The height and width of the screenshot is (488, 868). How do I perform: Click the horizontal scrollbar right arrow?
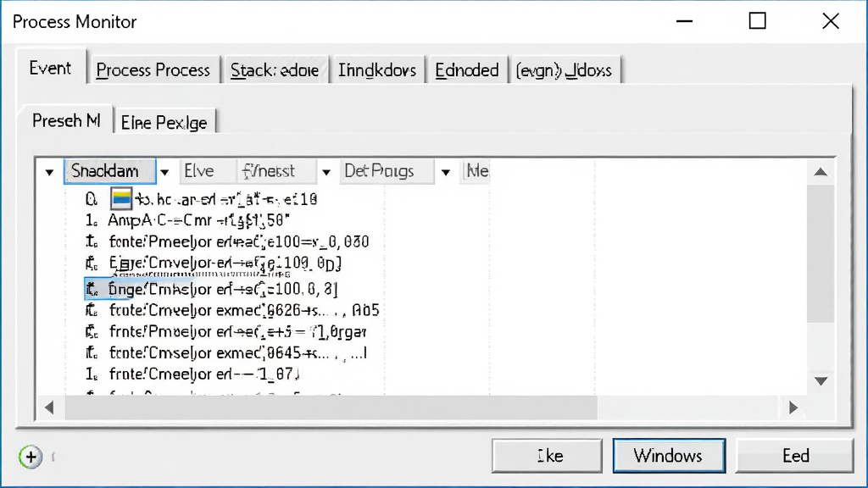click(x=793, y=408)
